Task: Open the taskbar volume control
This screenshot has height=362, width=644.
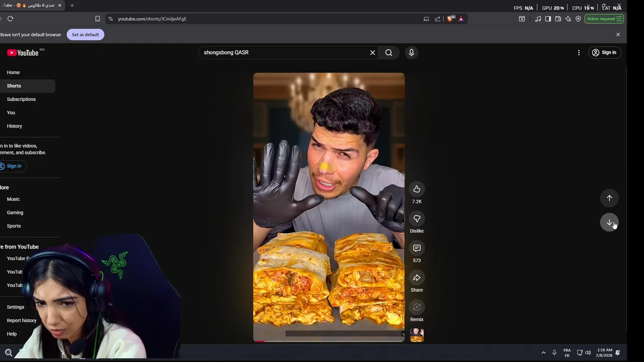Action: coord(588,353)
